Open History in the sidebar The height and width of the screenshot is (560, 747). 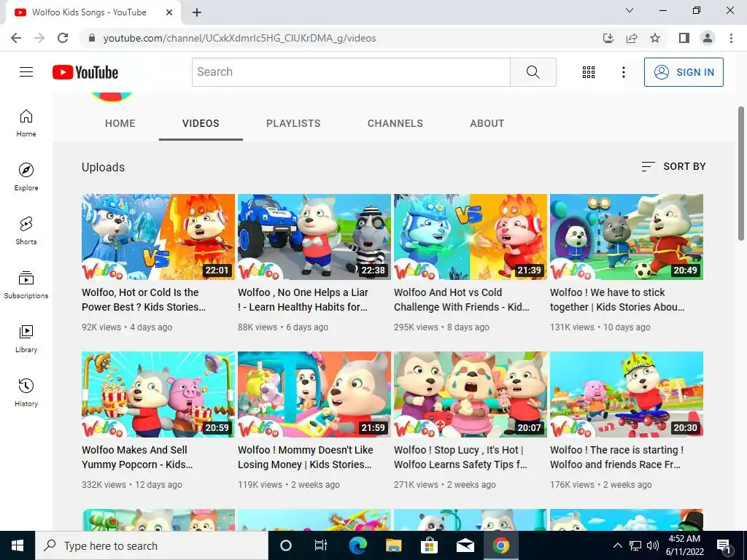pos(26,393)
